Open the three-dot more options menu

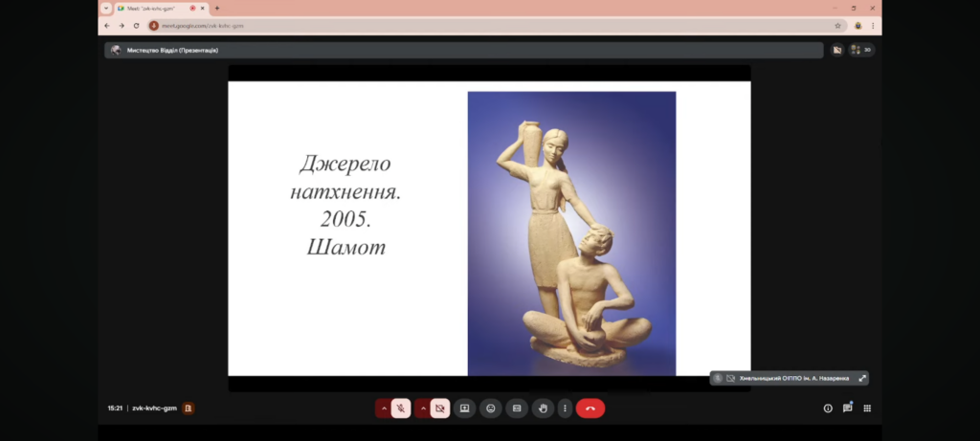pyautogui.click(x=565, y=408)
